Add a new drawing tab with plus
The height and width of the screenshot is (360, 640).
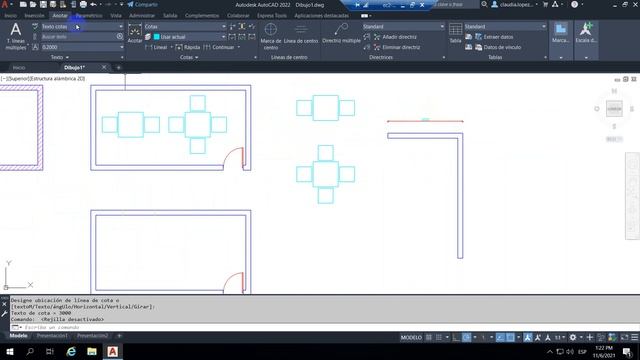118,67
